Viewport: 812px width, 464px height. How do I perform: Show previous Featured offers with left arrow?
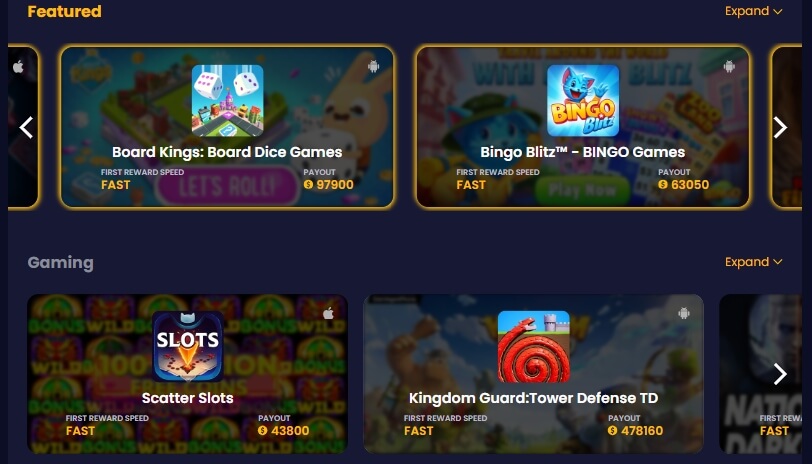(26, 127)
